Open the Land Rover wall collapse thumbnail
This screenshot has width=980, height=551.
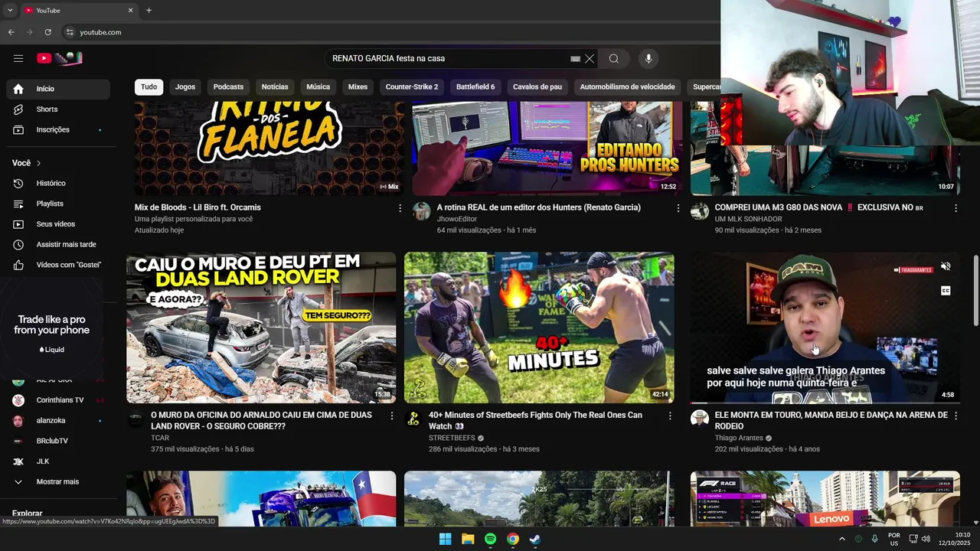261,328
